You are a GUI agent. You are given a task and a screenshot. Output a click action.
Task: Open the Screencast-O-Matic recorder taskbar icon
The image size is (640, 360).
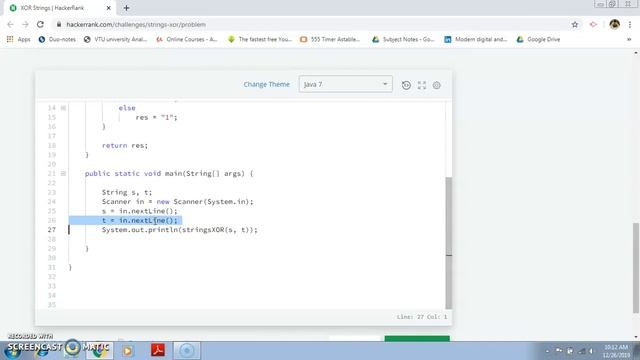[x=187, y=350]
